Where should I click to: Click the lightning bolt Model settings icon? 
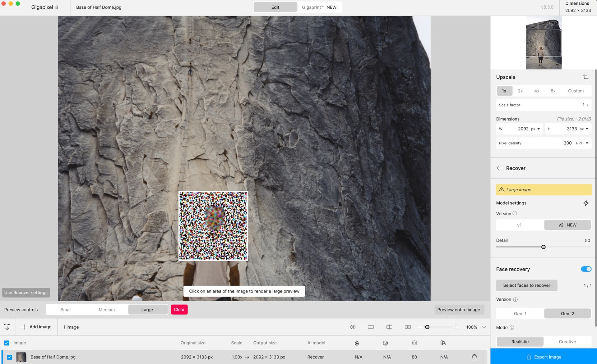tap(586, 203)
